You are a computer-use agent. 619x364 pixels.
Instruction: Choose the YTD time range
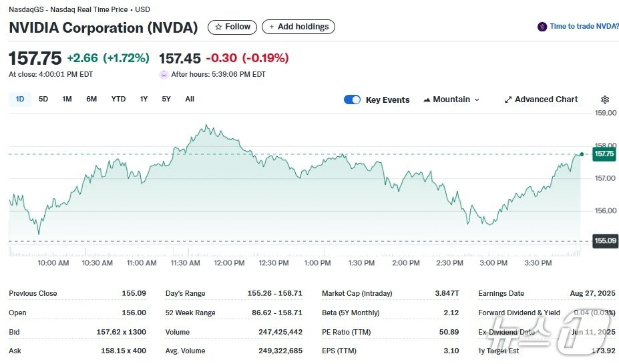tap(118, 99)
